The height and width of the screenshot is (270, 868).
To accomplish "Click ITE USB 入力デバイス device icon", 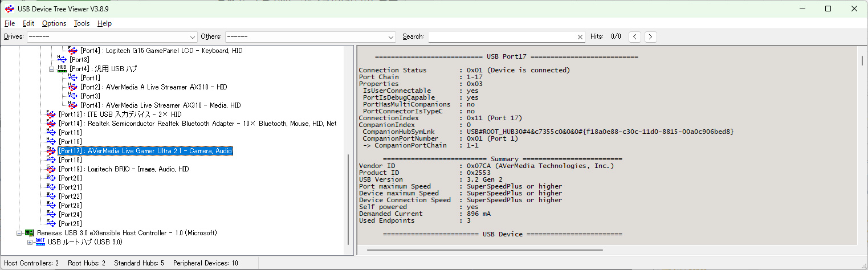I will click(51, 114).
